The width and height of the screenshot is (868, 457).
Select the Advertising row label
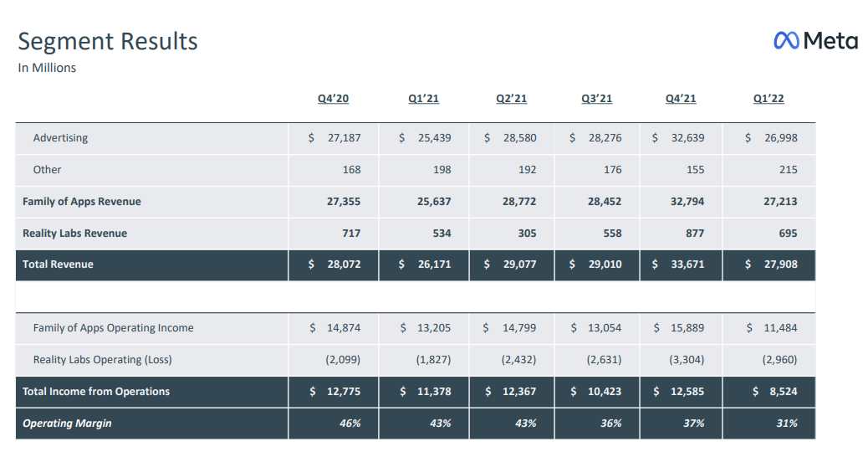(x=60, y=138)
